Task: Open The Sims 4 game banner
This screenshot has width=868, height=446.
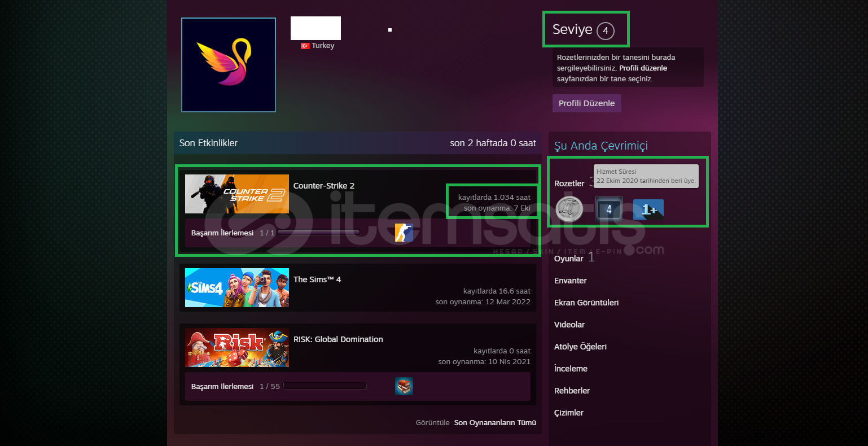Action: coord(237,288)
